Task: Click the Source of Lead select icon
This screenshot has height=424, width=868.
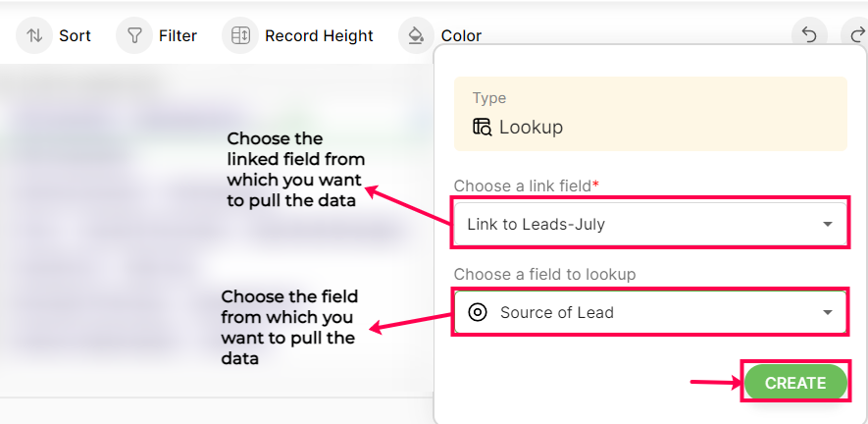Action: pyautogui.click(x=478, y=312)
